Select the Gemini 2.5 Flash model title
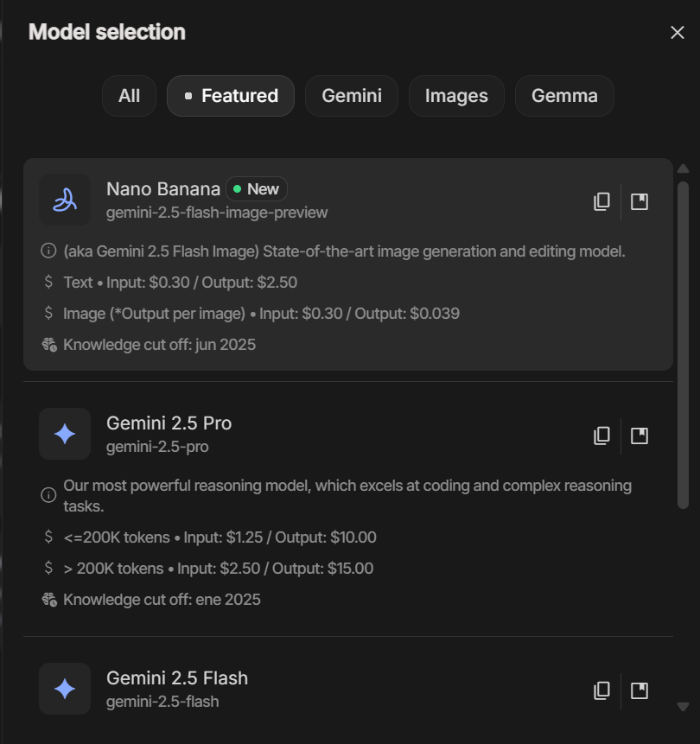The image size is (700, 744). click(177, 678)
